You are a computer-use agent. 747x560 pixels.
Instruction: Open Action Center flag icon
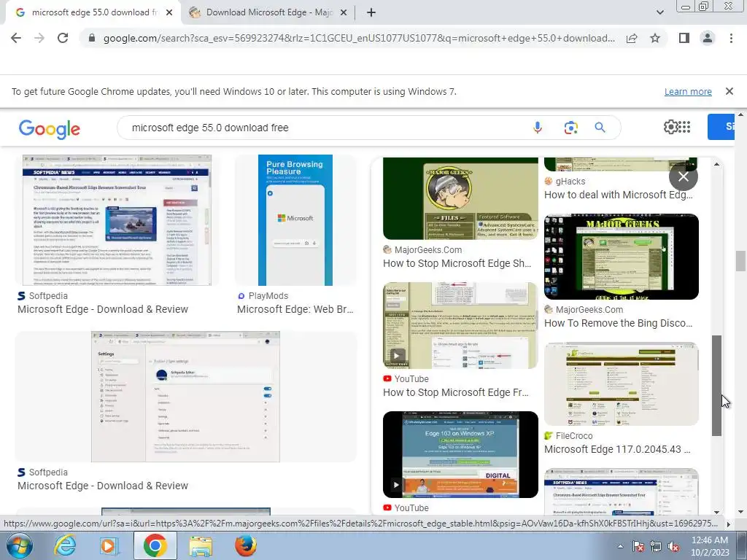pyautogui.click(x=638, y=546)
